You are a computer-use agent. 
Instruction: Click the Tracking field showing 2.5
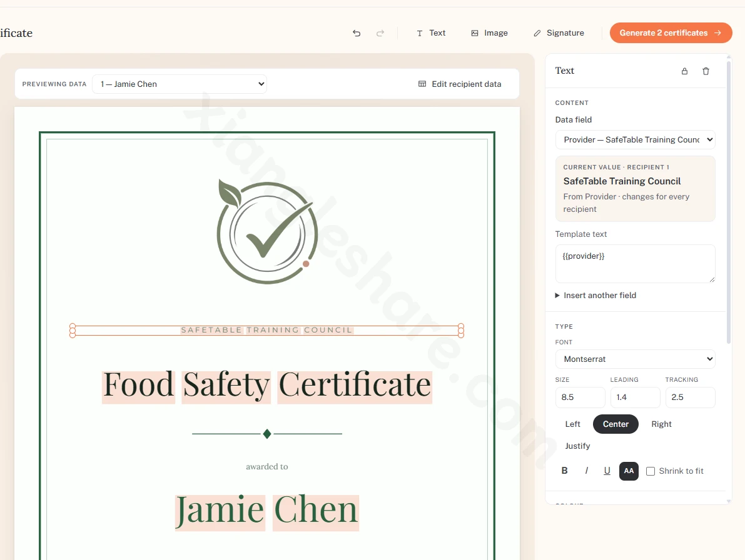690,397
